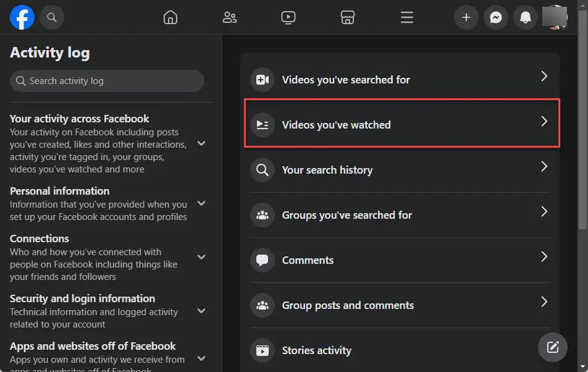Click the scrollbar down arrow

[x=583, y=366]
